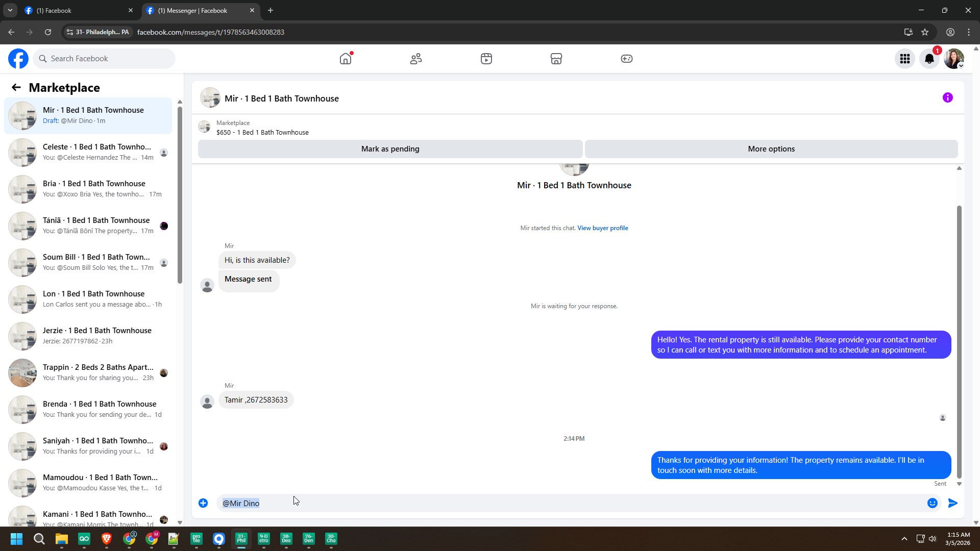Click the Search Facebook field

click(105, 59)
